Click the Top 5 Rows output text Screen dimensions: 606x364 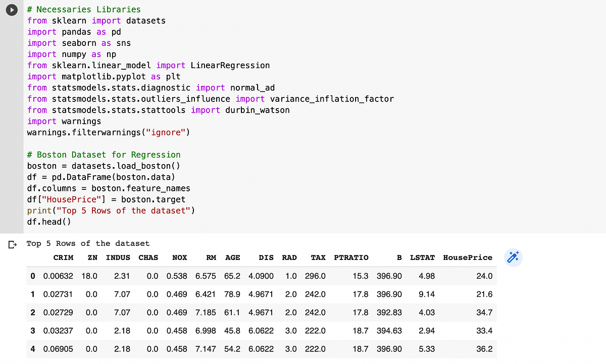point(87,243)
